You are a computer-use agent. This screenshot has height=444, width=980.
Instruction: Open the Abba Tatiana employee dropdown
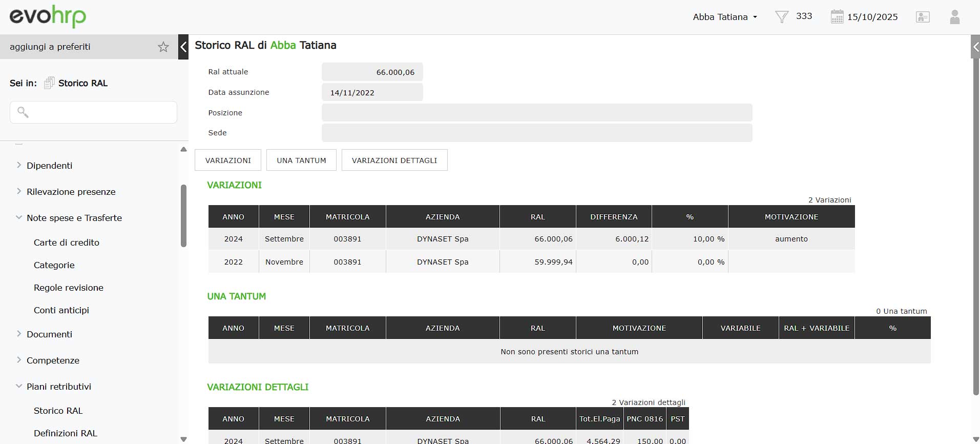point(724,17)
